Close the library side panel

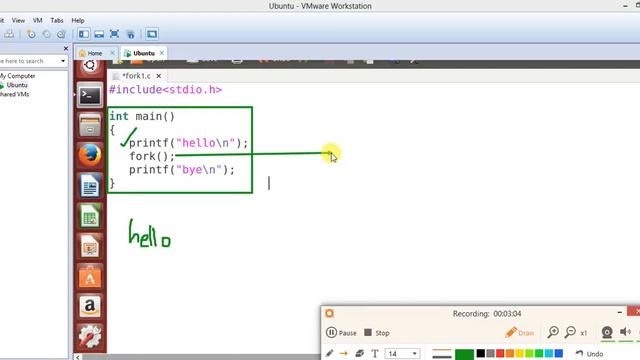[66, 49]
